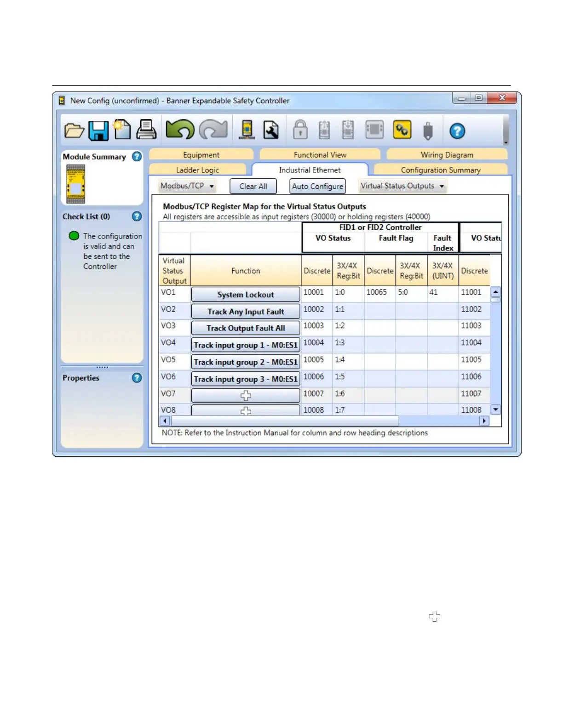Viewport: 563px width, 728px height.
Task: Switch to Functional View tab
Action: [320, 155]
